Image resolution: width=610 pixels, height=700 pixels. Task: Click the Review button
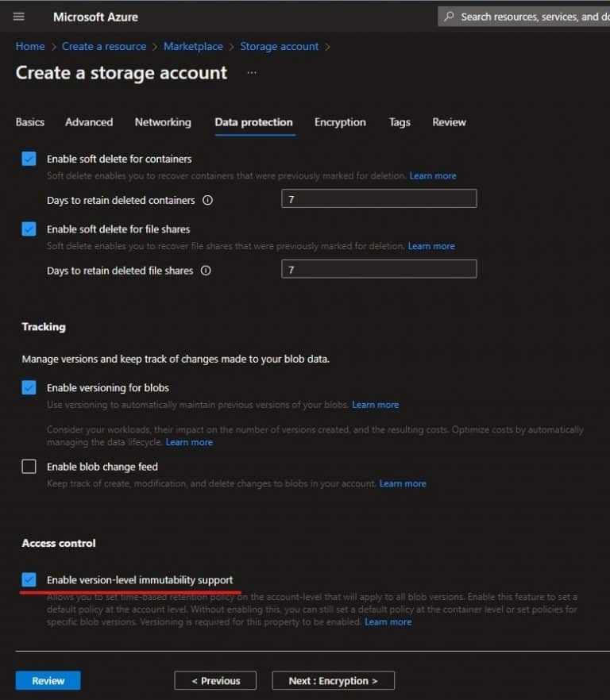(48, 680)
